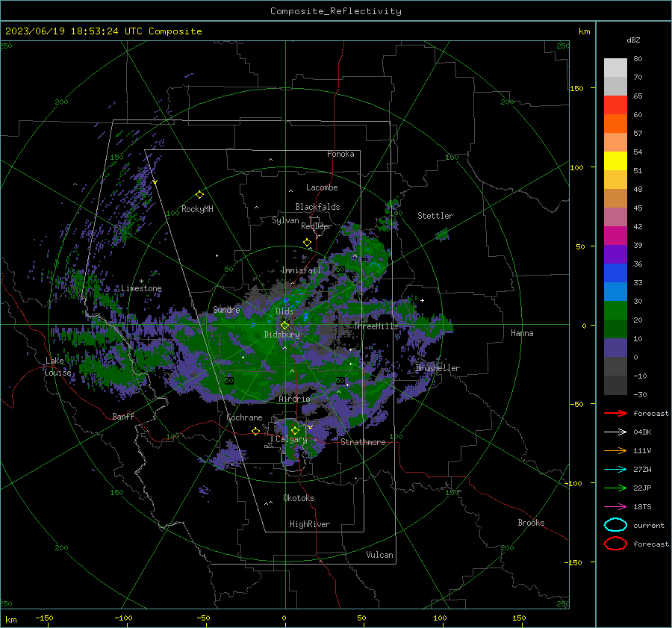This screenshot has width=672, height=628.
Task: Click the HighRiver city label
Action: tap(310, 524)
